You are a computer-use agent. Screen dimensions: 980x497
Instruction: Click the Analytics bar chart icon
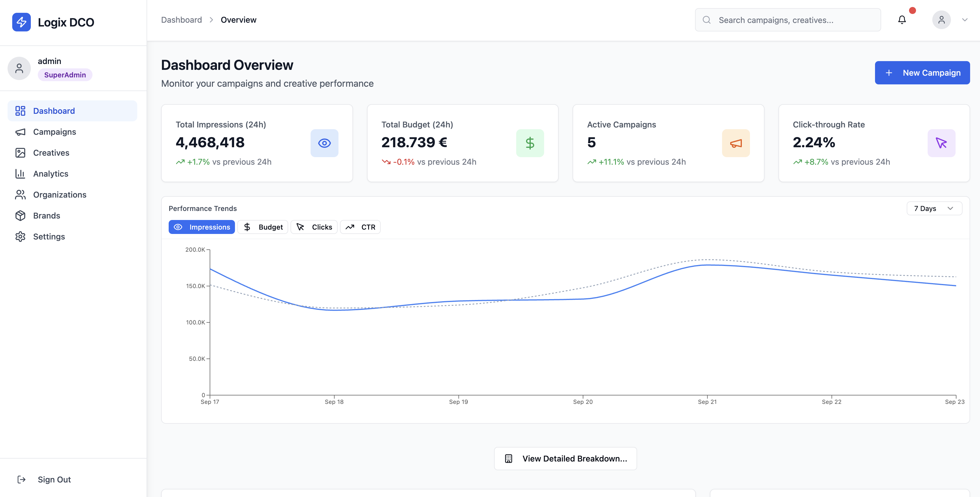(x=21, y=173)
